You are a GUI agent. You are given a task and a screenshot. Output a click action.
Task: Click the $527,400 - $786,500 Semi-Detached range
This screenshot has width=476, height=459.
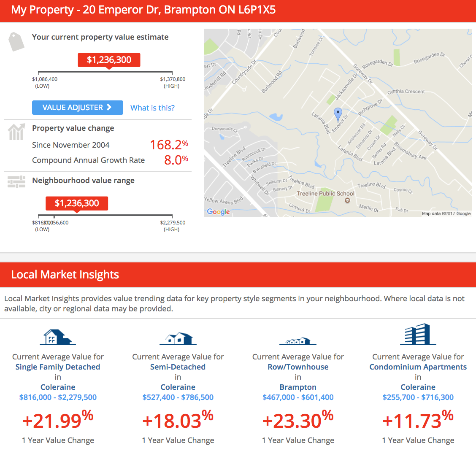tap(178, 397)
